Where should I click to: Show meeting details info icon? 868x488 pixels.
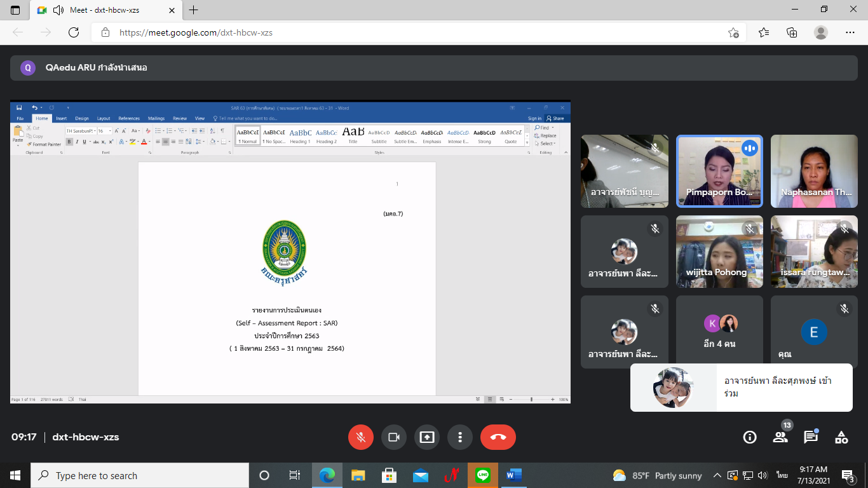[x=750, y=437]
